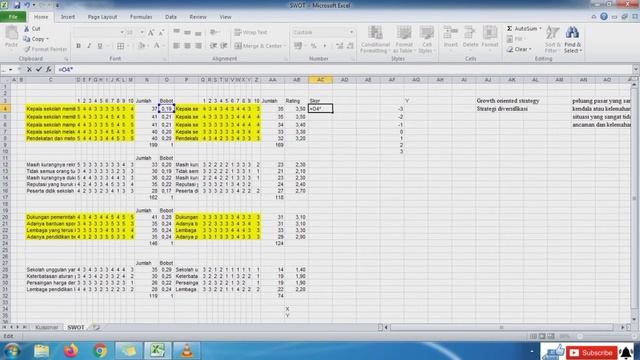Open Sort & Filter
This screenshot has width=640, height=360.
pos(552,39)
